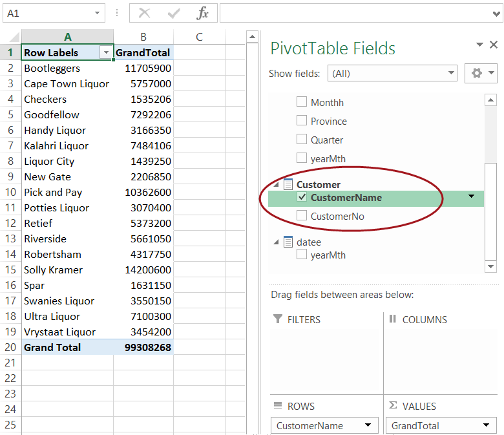The width and height of the screenshot is (504, 435).
Task: Enable the Province field checkbox
Action: (302, 121)
